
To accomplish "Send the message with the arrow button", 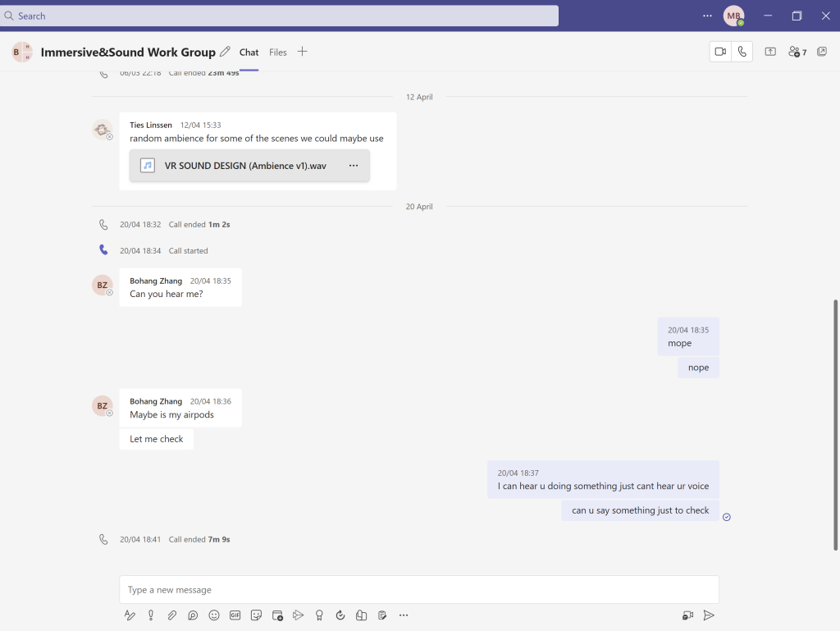I will tap(709, 615).
